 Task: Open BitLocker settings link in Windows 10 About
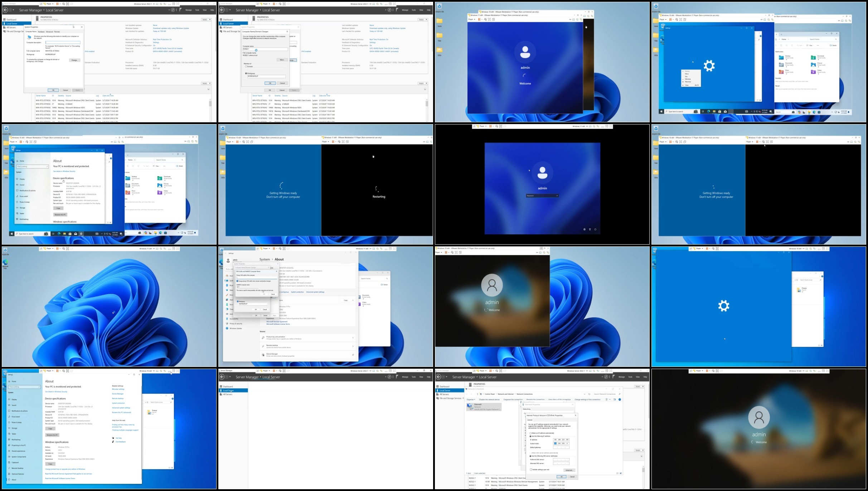[x=118, y=389]
